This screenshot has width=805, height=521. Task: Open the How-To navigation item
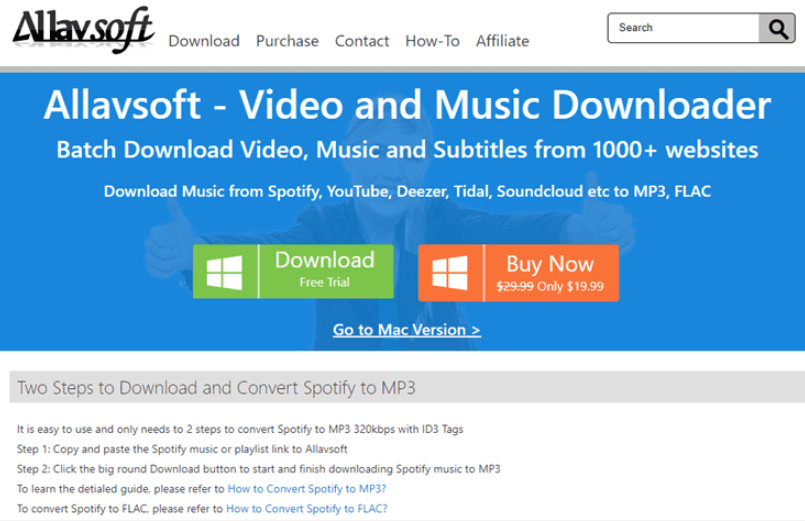(x=432, y=41)
